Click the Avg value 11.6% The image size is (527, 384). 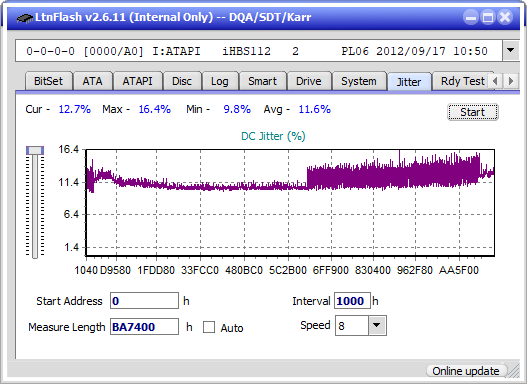315,109
